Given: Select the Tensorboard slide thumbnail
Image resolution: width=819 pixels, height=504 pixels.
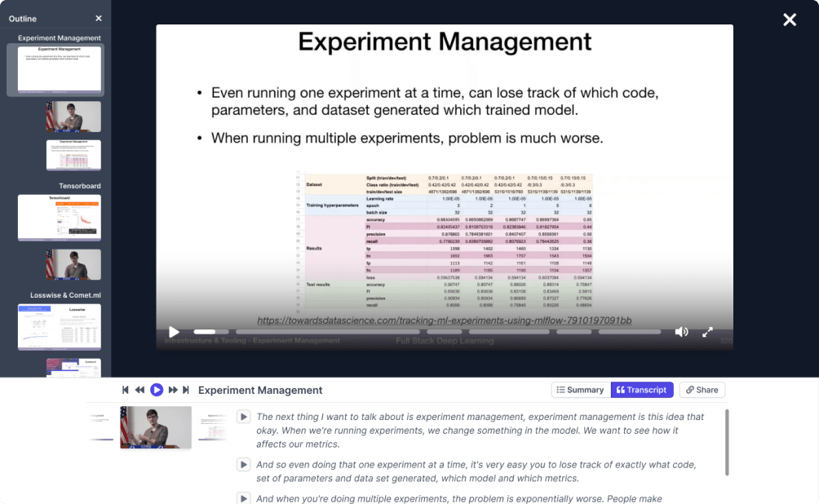Looking at the screenshot, I should (x=59, y=217).
